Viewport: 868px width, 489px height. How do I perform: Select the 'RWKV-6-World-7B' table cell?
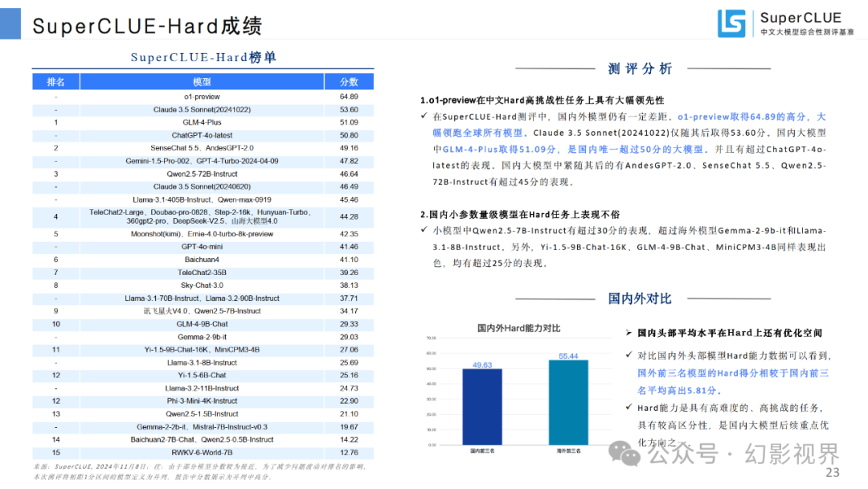[202, 453]
